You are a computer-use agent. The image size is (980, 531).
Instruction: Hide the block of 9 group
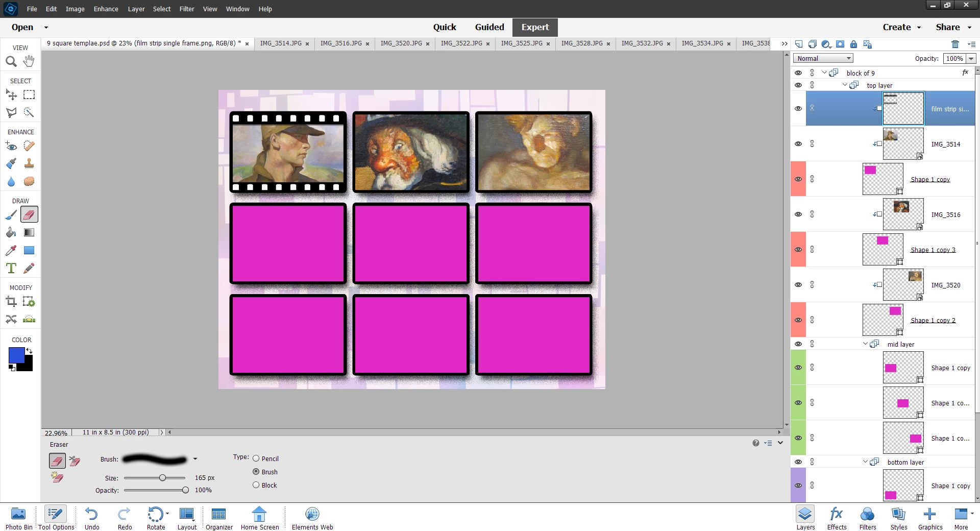pyautogui.click(x=798, y=73)
